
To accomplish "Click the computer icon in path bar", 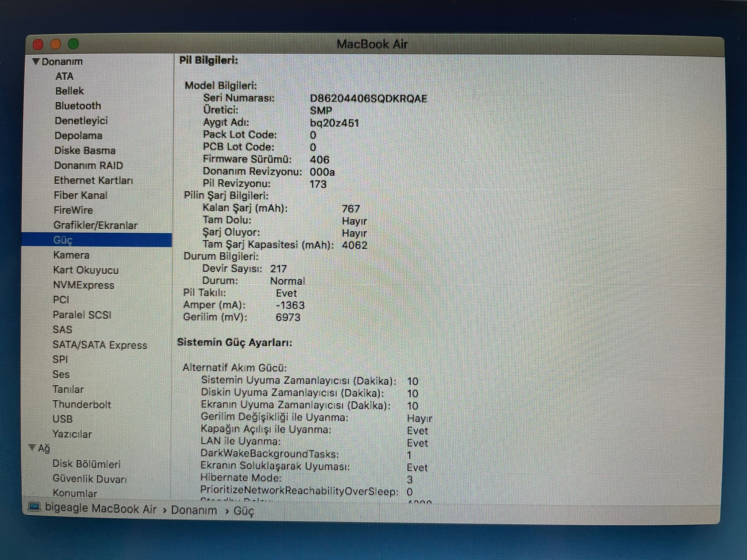I will (35, 507).
